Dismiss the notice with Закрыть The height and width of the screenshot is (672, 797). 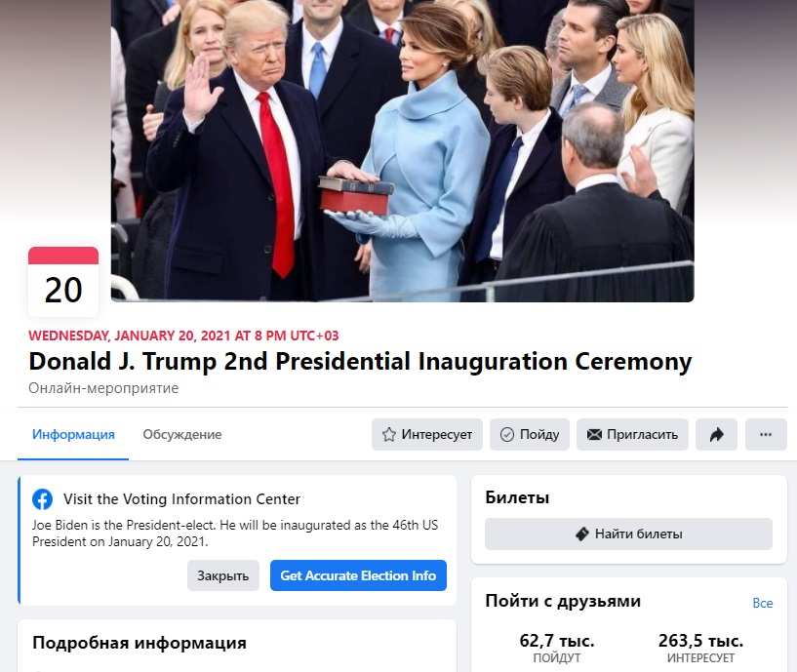(x=223, y=575)
